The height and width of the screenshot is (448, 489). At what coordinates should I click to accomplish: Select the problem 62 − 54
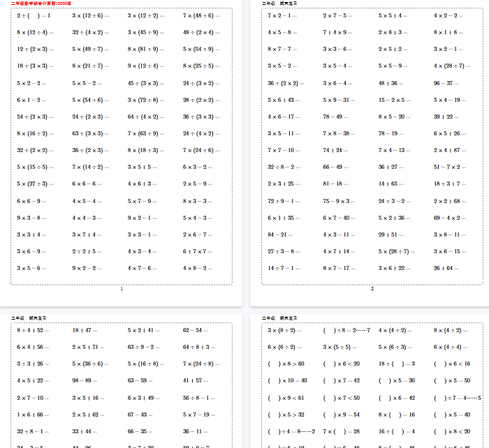[x=194, y=330]
